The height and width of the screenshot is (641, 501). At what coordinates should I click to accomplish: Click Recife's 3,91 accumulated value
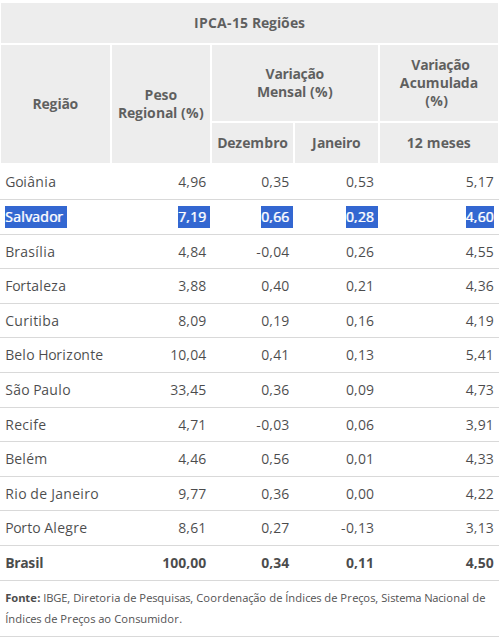pyautogui.click(x=479, y=425)
